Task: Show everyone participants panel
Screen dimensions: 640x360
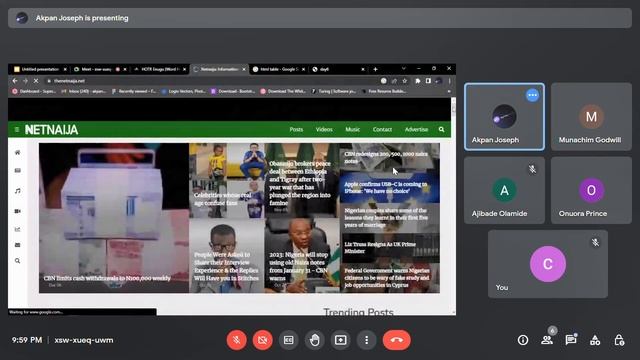Action: pos(547,340)
